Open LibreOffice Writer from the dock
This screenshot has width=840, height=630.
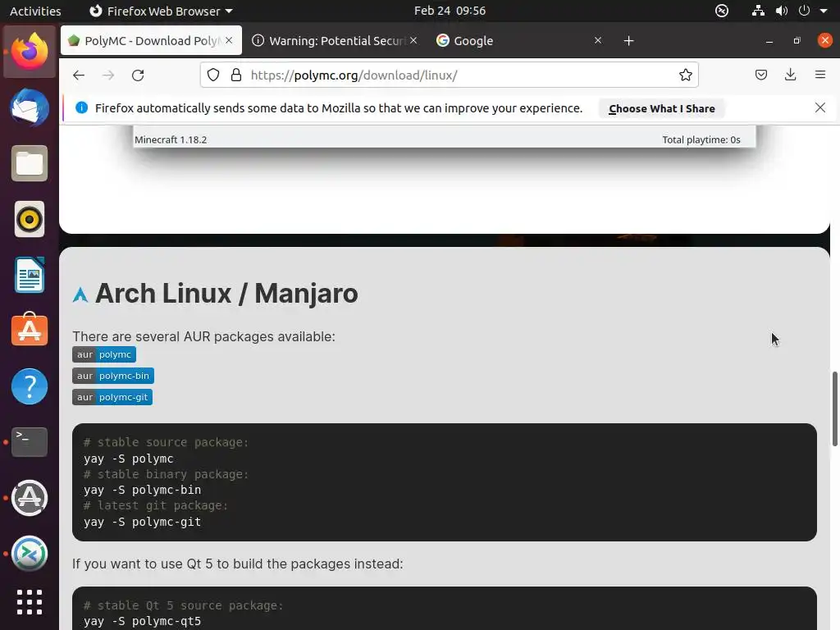[30, 275]
